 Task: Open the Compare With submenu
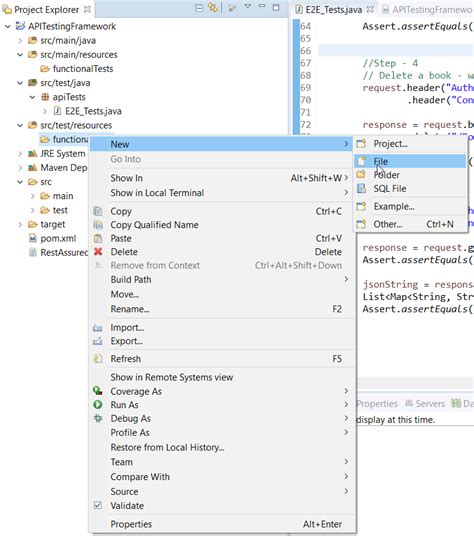pyautogui.click(x=221, y=477)
